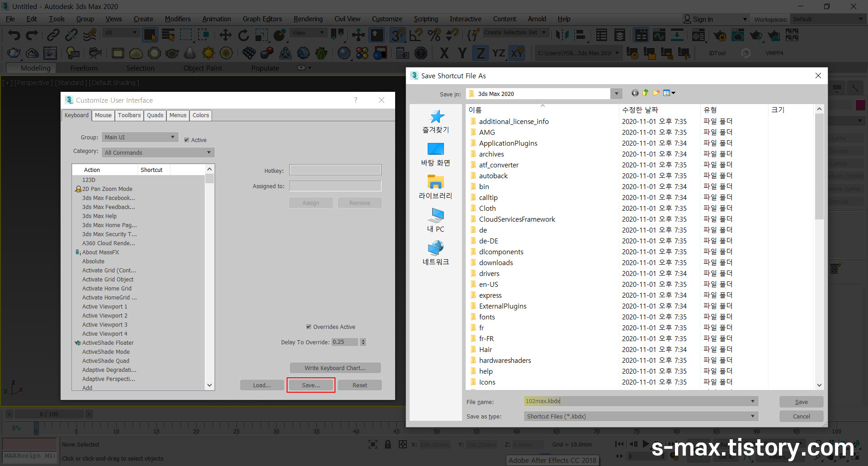Open the Material Editor icon
The height and width of the screenshot is (466, 868).
698,35
